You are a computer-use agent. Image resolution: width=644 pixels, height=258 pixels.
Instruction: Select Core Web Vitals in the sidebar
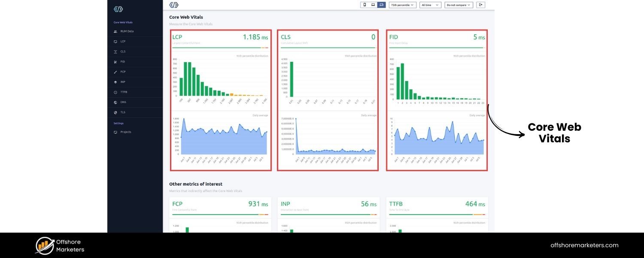pyautogui.click(x=123, y=22)
